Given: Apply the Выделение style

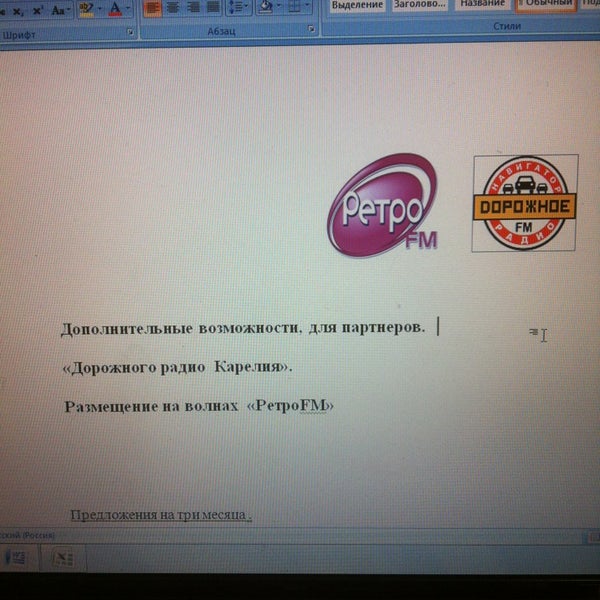Looking at the screenshot, I should [x=357, y=5].
